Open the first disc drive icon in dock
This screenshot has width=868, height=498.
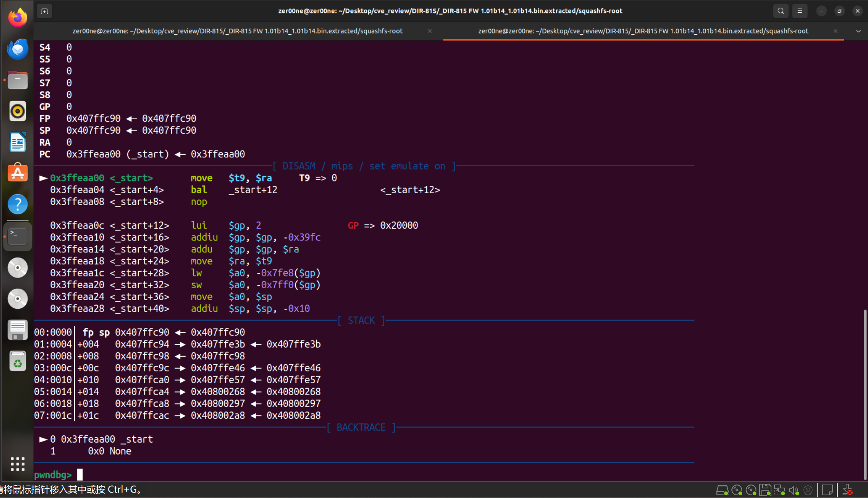(18, 268)
